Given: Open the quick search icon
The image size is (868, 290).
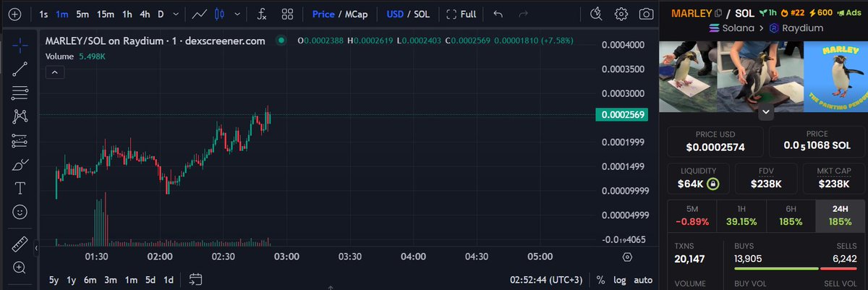Looking at the screenshot, I should click(595, 14).
